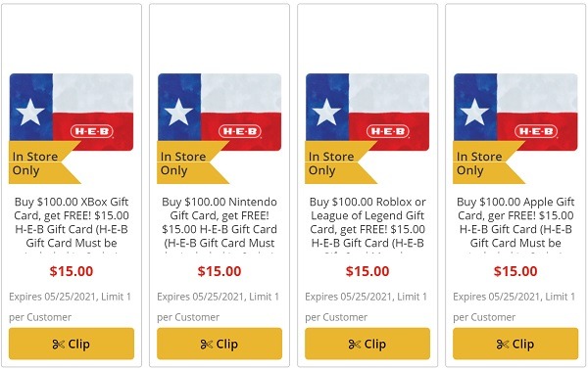Clip the Nintendo Gift Card coupon
The image size is (588, 370).
click(220, 344)
